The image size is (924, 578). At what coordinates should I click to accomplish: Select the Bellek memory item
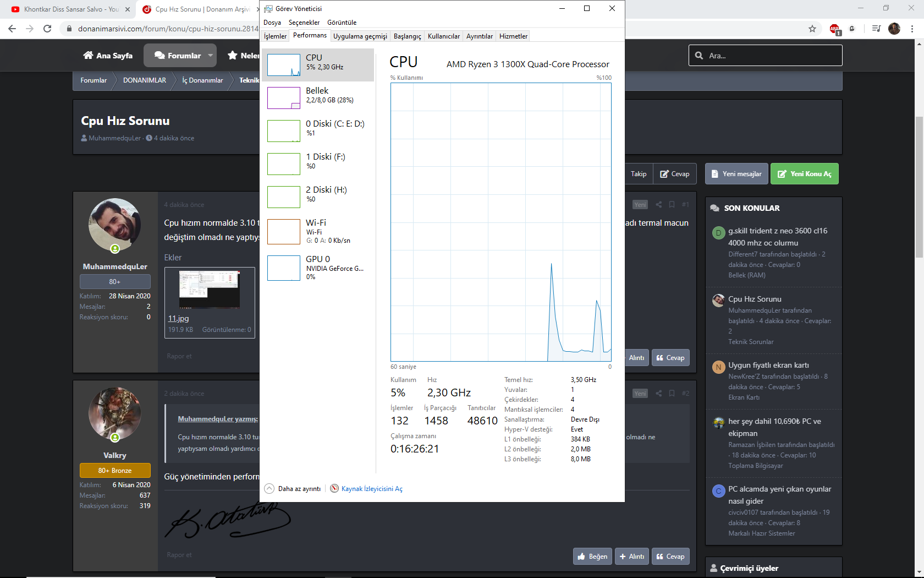point(318,98)
